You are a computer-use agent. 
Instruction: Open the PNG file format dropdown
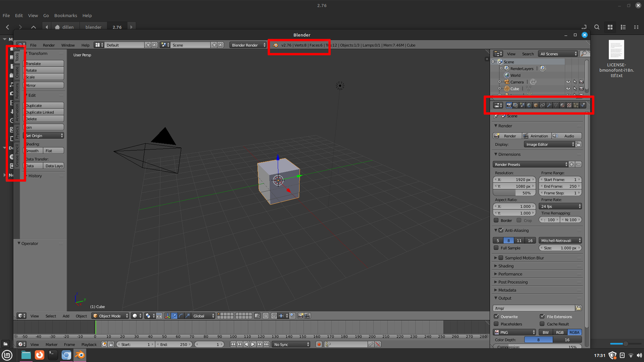coord(515,332)
